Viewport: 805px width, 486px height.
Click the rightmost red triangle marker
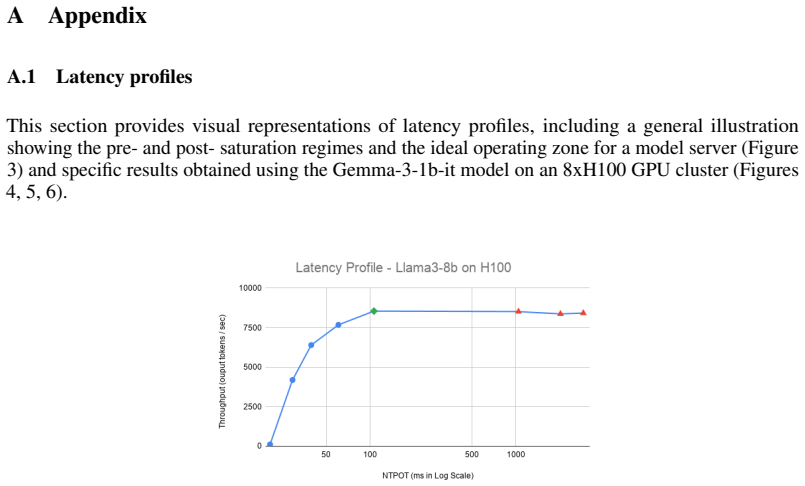click(583, 313)
